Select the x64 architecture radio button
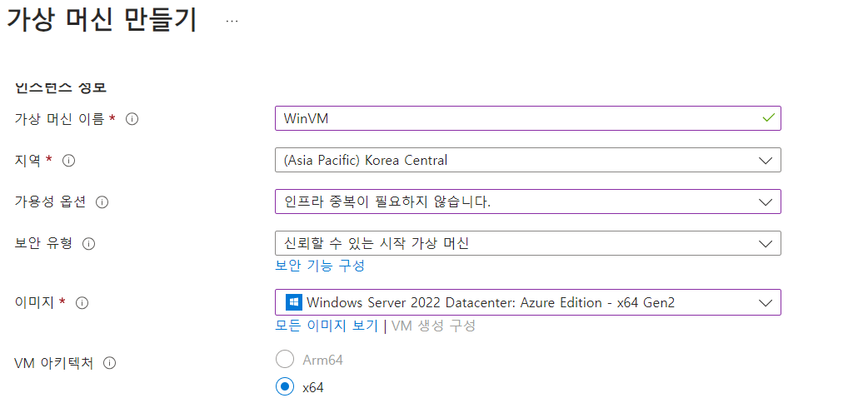This screenshot has height=413, width=868. click(x=285, y=386)
